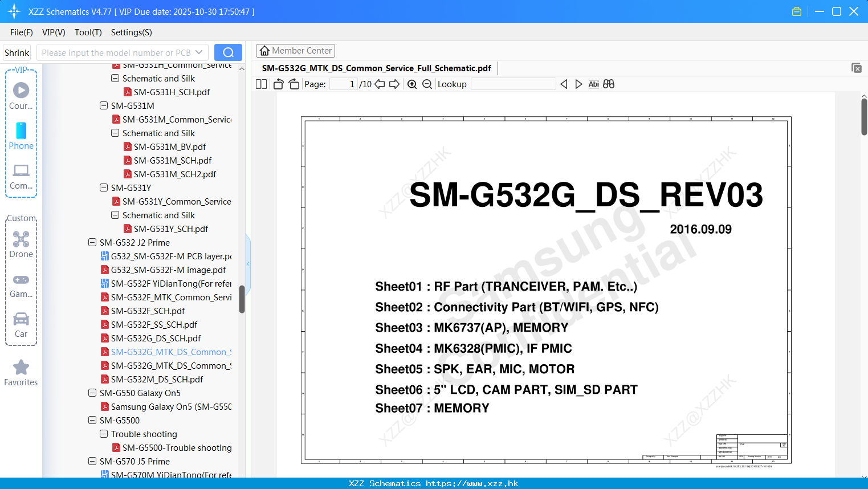Collapse SM-G570 J5 Prime node
The image size is (868, 489).
(x=92, y=461)
